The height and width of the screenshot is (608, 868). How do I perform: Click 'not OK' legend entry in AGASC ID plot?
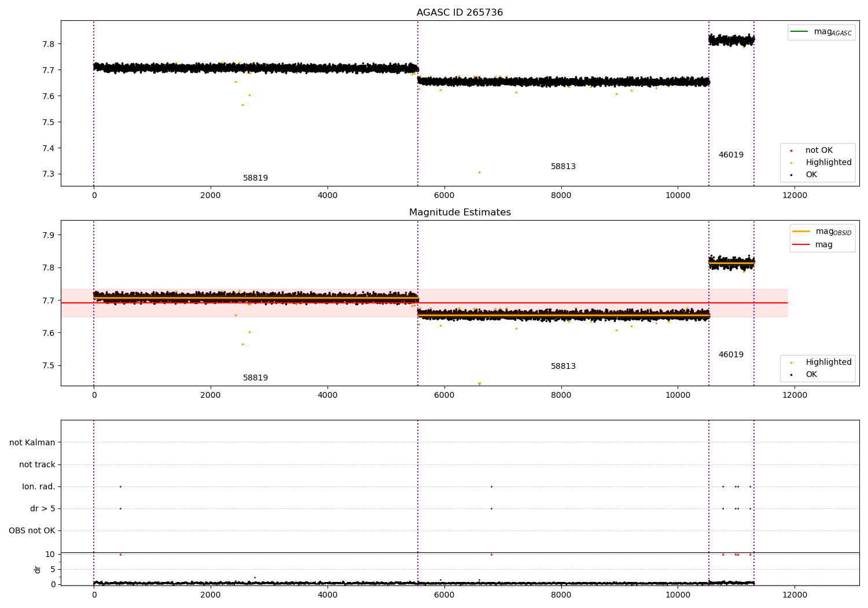click(x=812, y=151)
